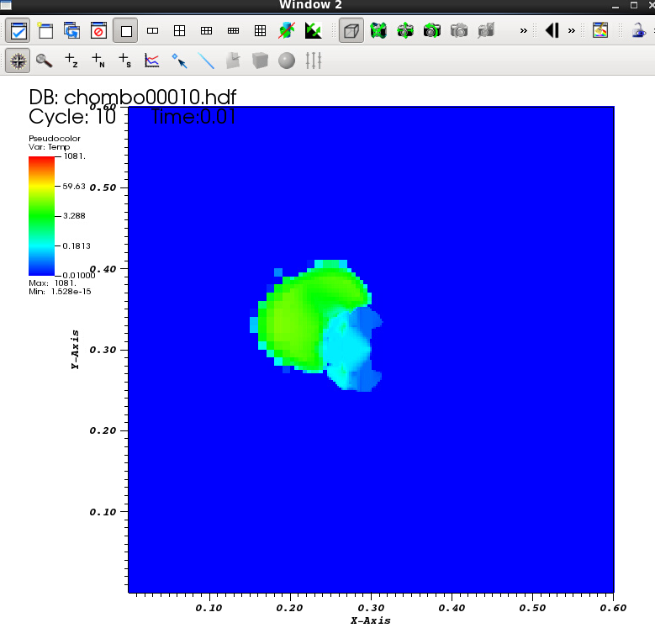Create a new visualization window

(45, 30)
